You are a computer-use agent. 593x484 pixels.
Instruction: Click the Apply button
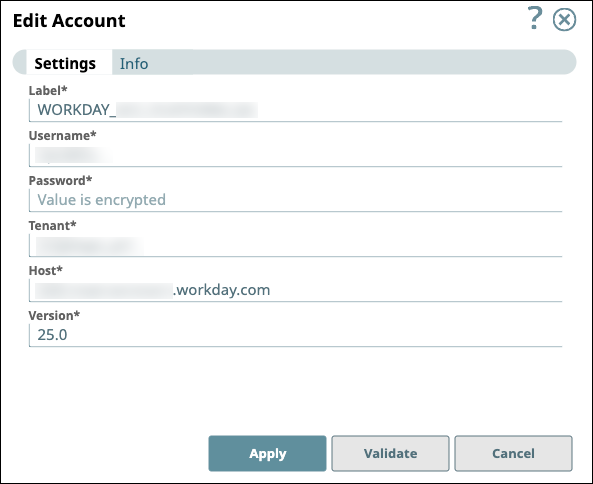pos(267,453)
